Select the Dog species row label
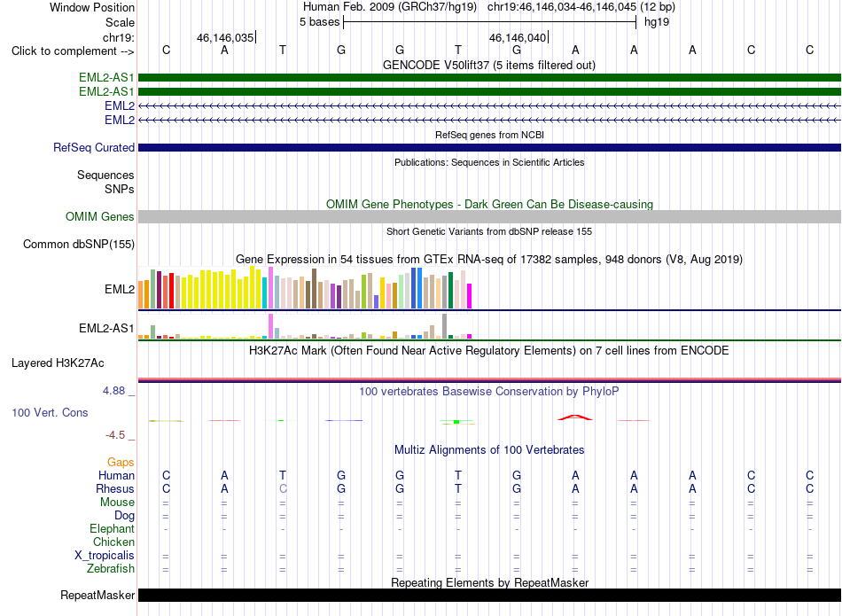Screen dimensions: 842x616 [x=124, y=516]
